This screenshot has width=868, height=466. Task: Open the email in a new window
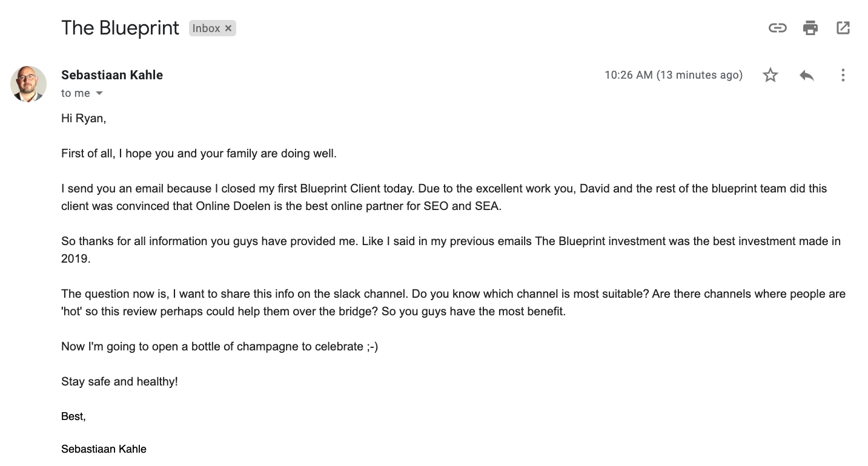tap(843, 28)
